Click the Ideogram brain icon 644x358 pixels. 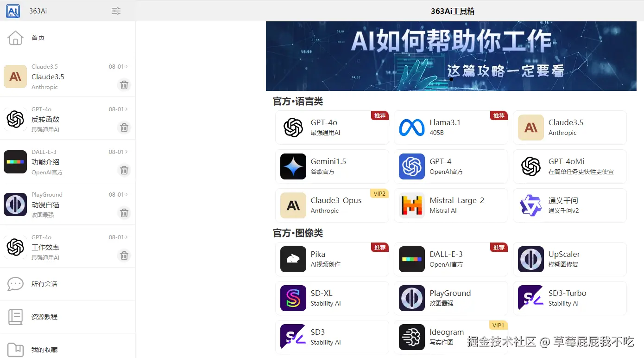pos(412,337)
